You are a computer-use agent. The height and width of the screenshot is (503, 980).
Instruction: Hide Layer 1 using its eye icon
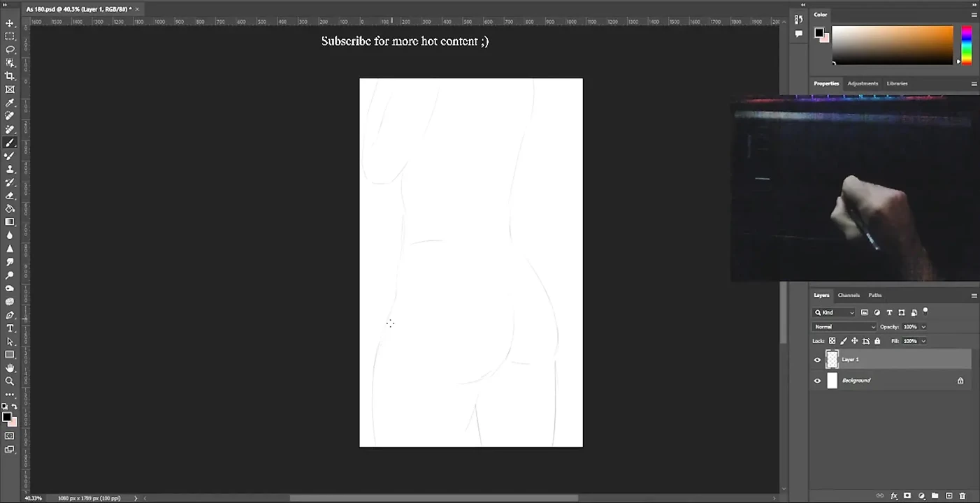pyautogui.click(x=817, y=360)
